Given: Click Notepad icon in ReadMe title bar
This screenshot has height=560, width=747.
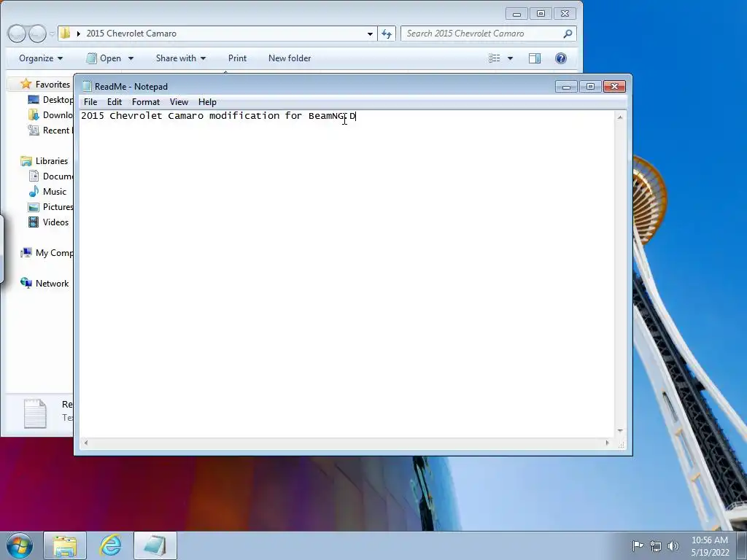Looking at the screenshot, I should tap(87, 86).
